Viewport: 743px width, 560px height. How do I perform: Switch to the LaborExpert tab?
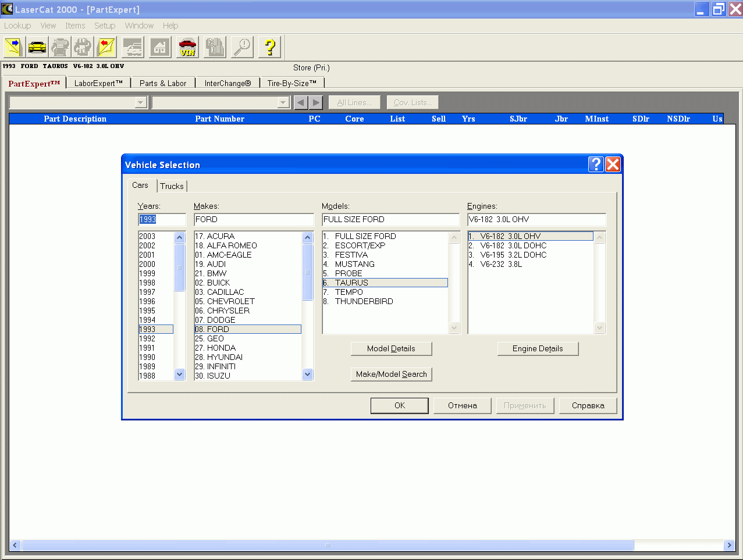(x=98, y=83)
